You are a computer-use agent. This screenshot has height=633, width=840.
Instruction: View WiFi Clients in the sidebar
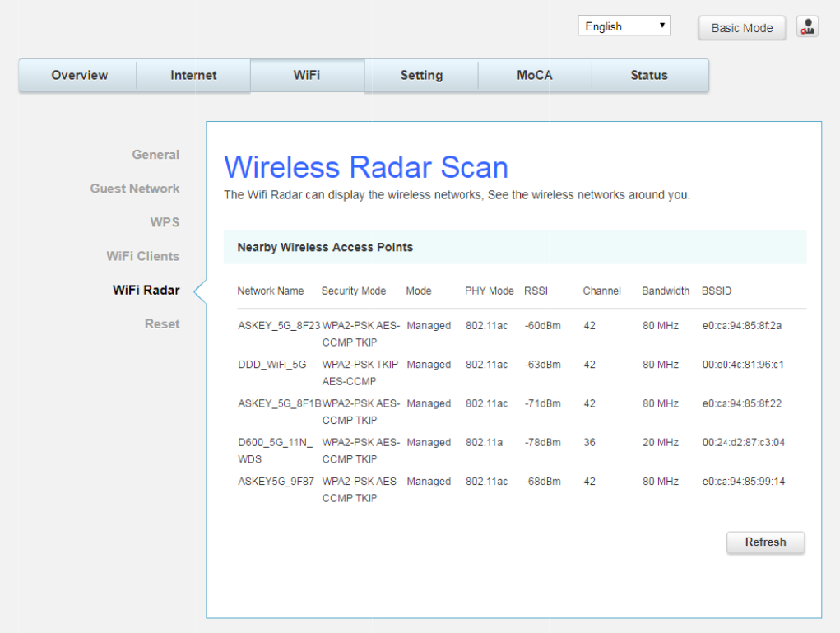(142, 256)
